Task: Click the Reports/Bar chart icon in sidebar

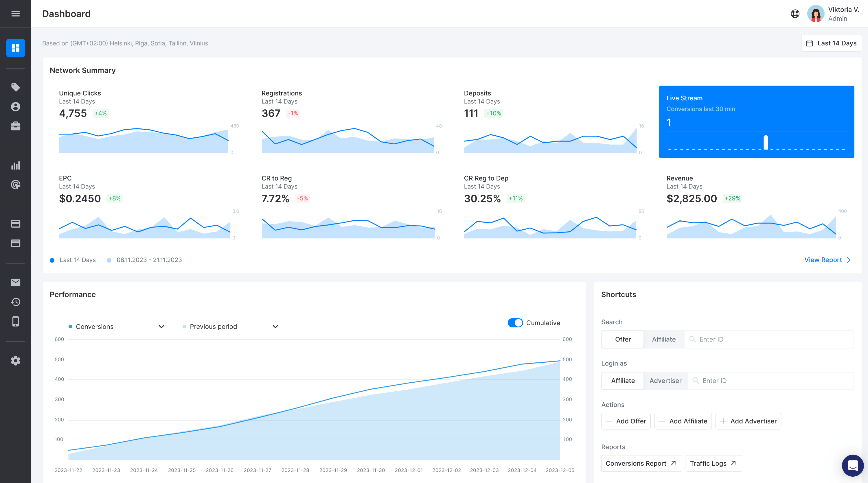Action: (16, 165)
